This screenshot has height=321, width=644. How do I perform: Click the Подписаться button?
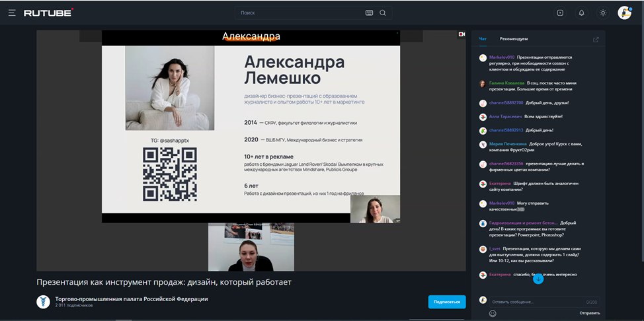point(447,302)
